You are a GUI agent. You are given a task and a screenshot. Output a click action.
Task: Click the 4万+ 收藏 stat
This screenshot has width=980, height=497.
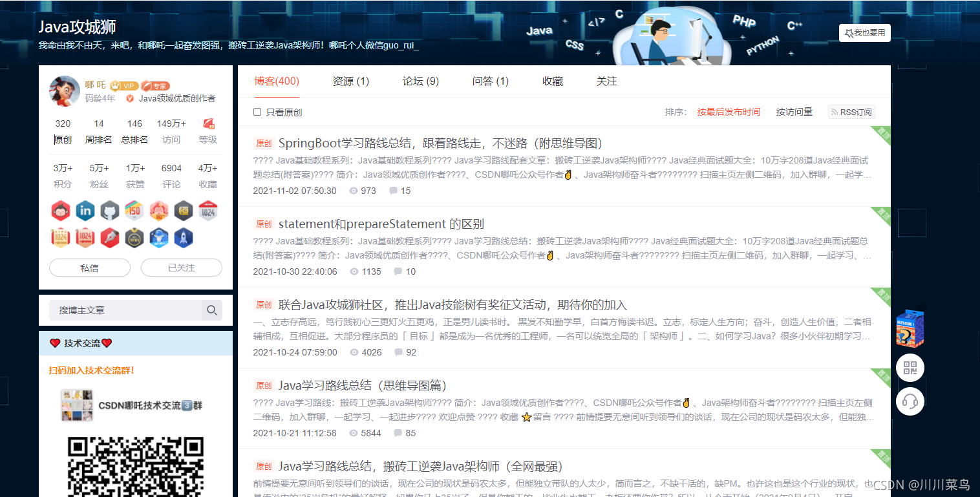[x=208, y=176]
